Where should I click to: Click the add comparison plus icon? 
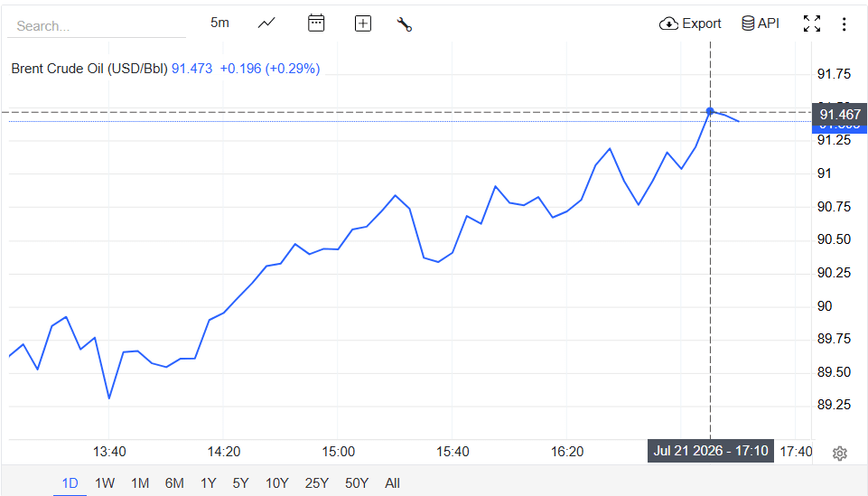tap(362, 23)
